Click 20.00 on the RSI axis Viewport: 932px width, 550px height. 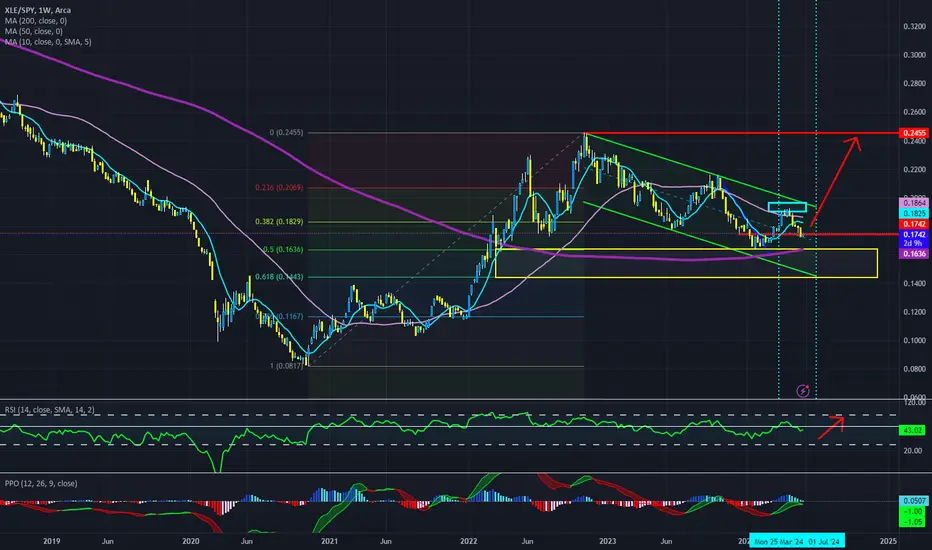click(913, 451)
